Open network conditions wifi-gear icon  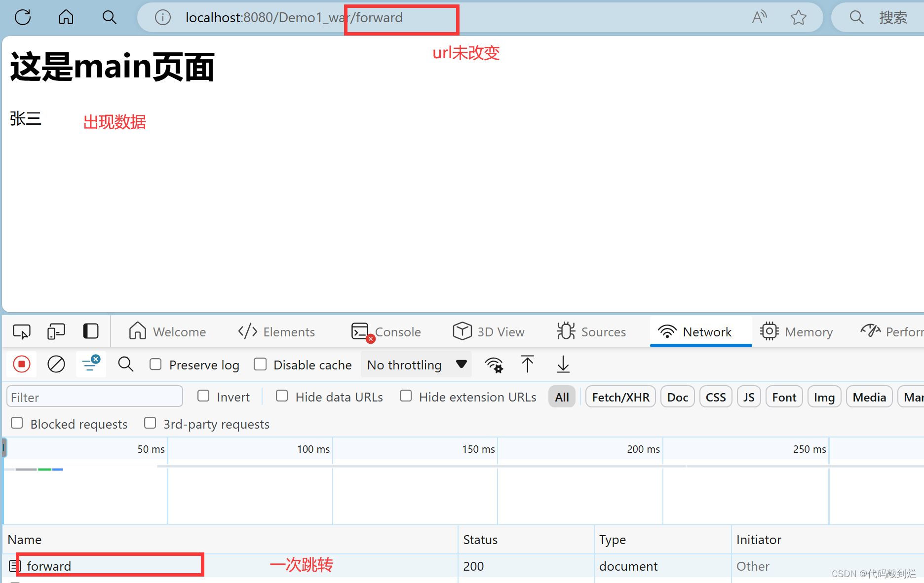click(x=494, y=365)
